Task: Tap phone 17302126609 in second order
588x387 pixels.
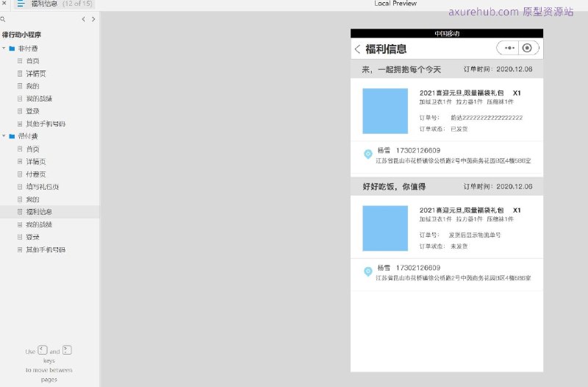Action: [x=418, y=268]
